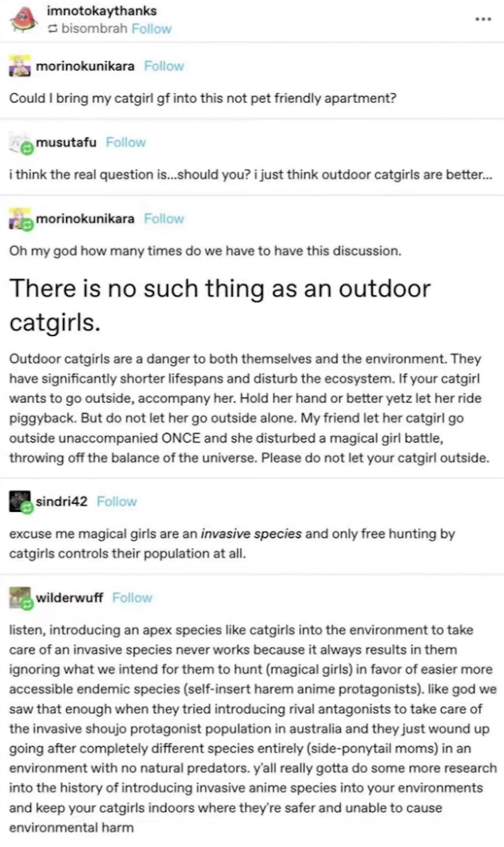This screenshot has width=504, height=847.
Task: Follow the user sindri42
Action: pyautogui.click(x=117, y=501)
